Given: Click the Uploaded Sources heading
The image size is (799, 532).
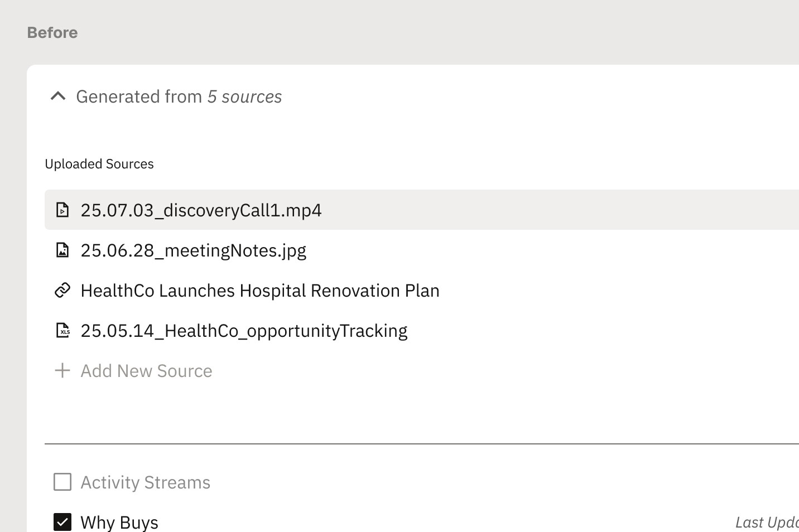Looking at the screenshot, I should [x=99, y=164].
